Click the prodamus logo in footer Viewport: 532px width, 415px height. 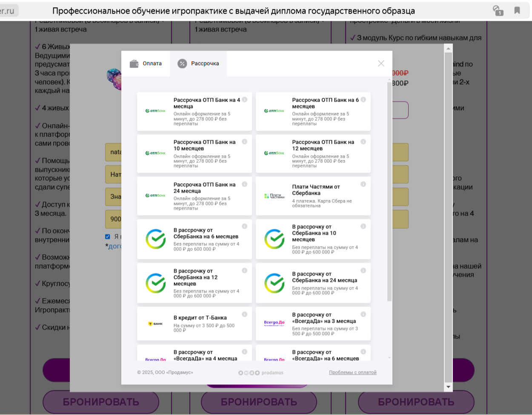pyautogui.click(x=260, y=373)
